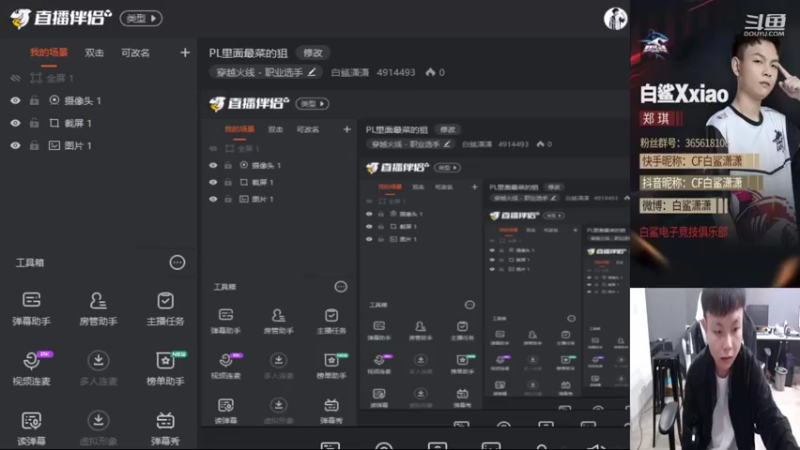Viewport: 800px width, 450px height.
Task: Expand the 类型 dropdown in the largest nested preview
Action: [313, 104]
